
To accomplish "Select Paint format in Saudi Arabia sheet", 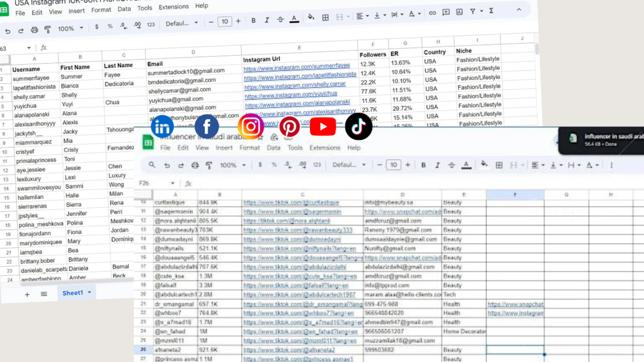I will [x=209, y=165].
